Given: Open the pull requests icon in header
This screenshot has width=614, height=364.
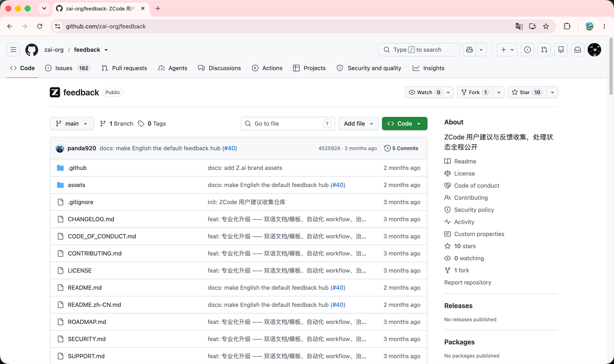Looking at the screenshot, I should coord(544,50).
